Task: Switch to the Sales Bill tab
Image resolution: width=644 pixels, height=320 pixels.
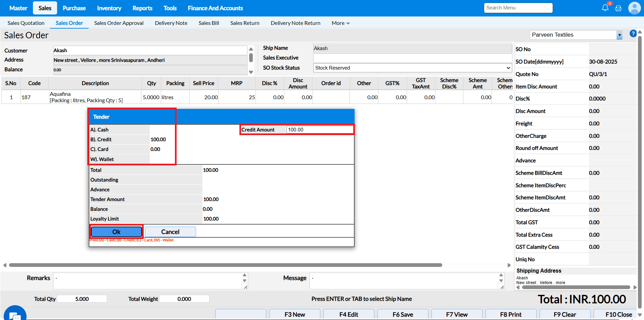Action: pos(209,23)
